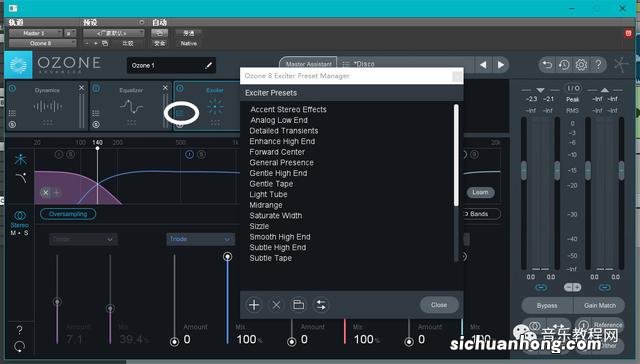Select the Gentle Tape preset

click(271, 184)
